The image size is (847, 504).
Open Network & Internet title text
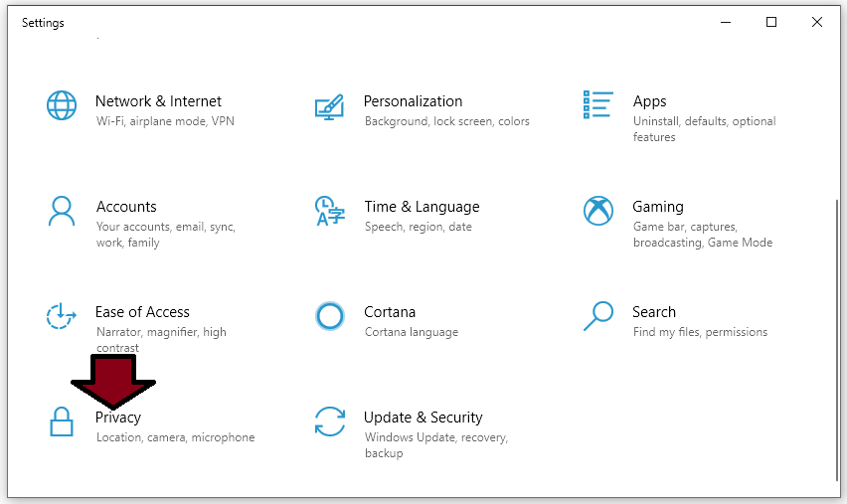pos(158,101)
